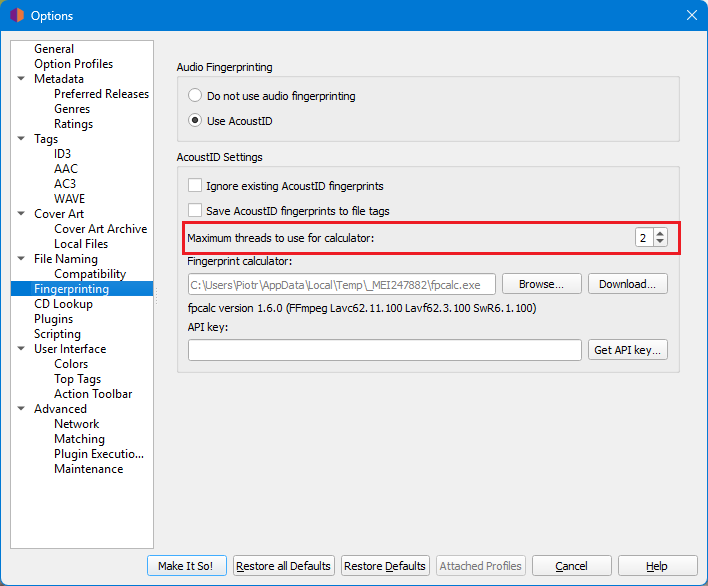Select Do not use audio fingerprinting

click(x=195, y=96)
